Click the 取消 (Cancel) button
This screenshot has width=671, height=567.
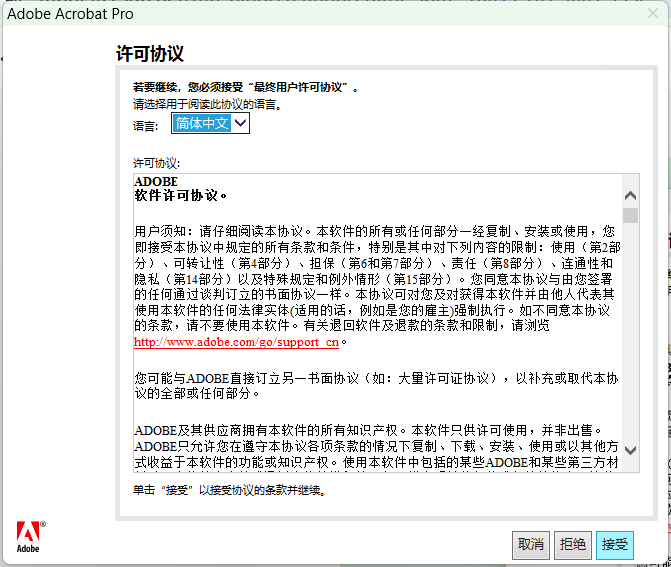point(531,545)
